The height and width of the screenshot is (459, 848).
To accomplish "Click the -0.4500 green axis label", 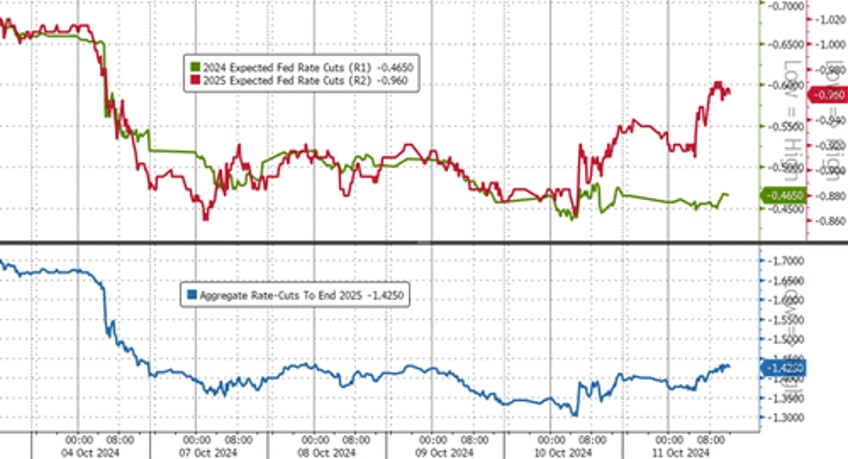I will pos(787,209).
